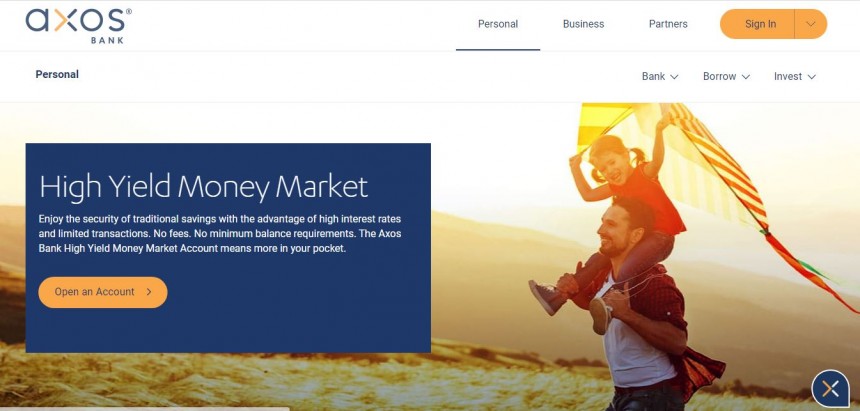Click the Personal breadcrumb label
The height and width of the screenshot is (411, 860).
point(57,74)
